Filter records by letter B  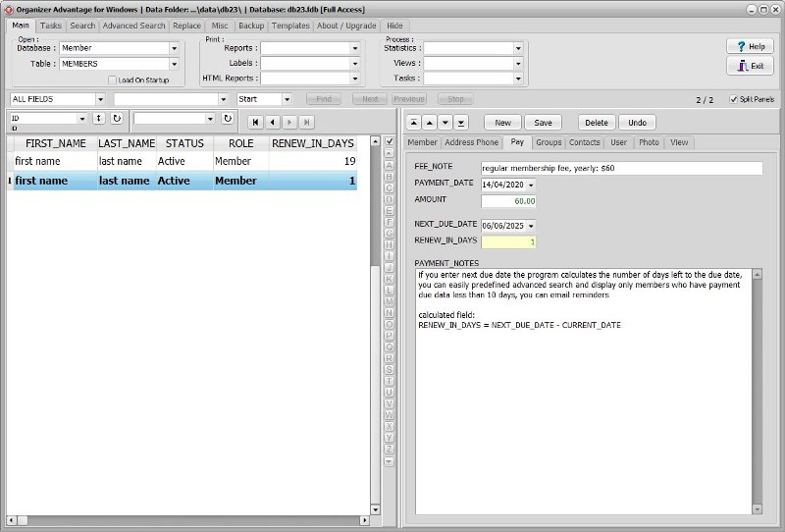[x=389, y=177]
